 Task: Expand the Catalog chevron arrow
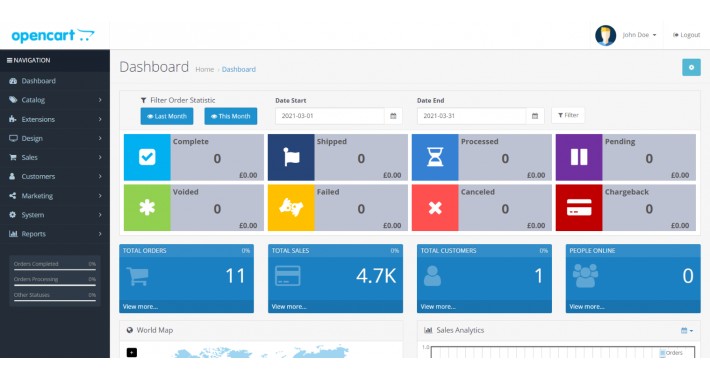(100, 100)
